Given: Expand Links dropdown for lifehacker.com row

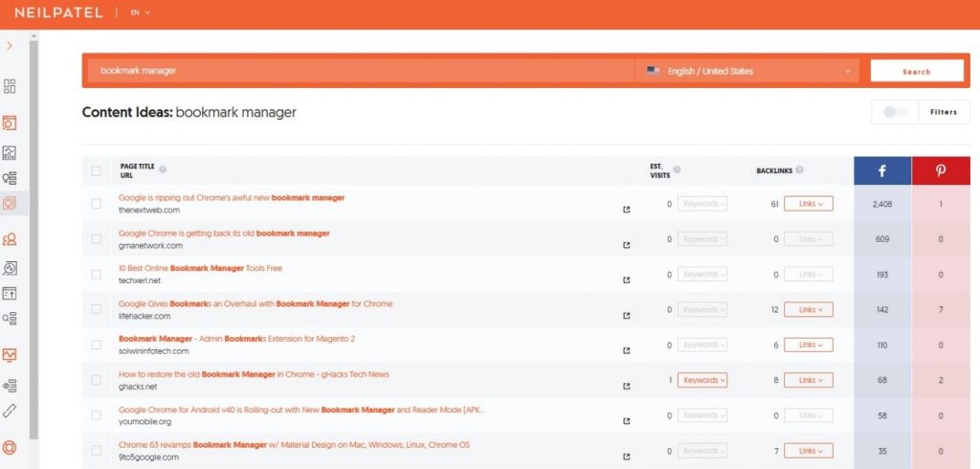Looking at the screenshot, I should tap(809, 309).
